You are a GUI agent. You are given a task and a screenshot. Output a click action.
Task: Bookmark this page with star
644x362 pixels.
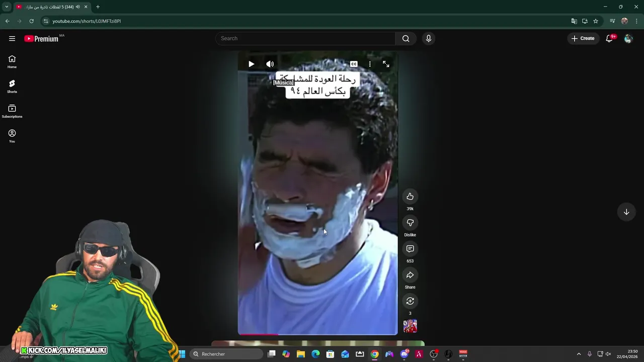tap(596, 21)
